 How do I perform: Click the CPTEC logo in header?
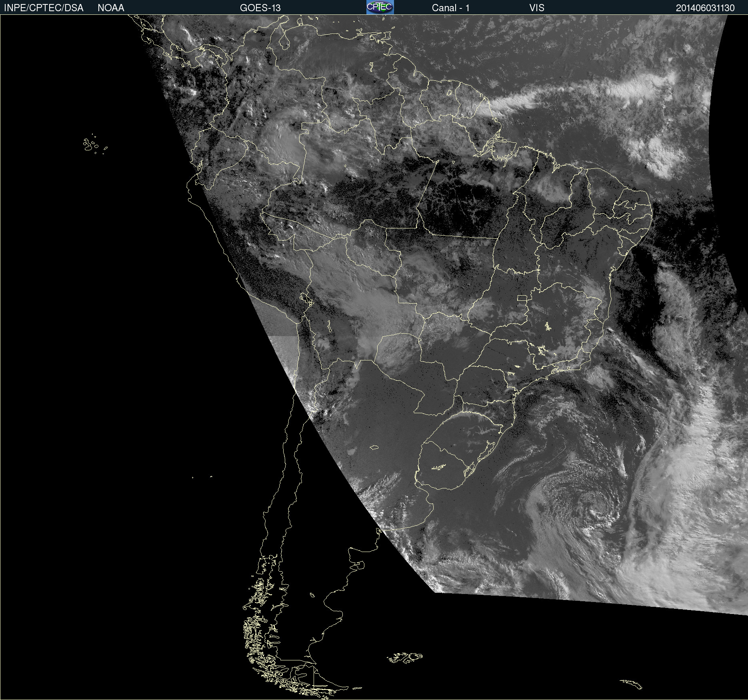point(380,7)
